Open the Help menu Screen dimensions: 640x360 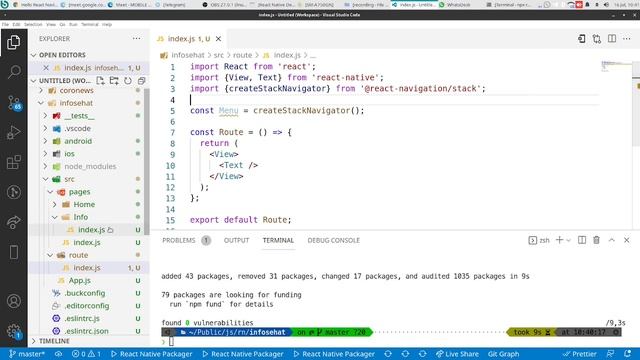tap(107, 24)
